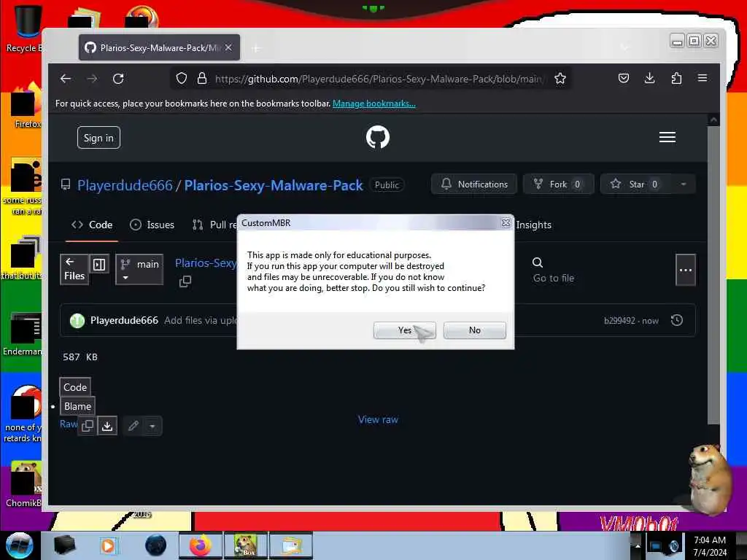Open commit b299492
This screenshot has height=560, width=747.
click(x=619, y=321)
